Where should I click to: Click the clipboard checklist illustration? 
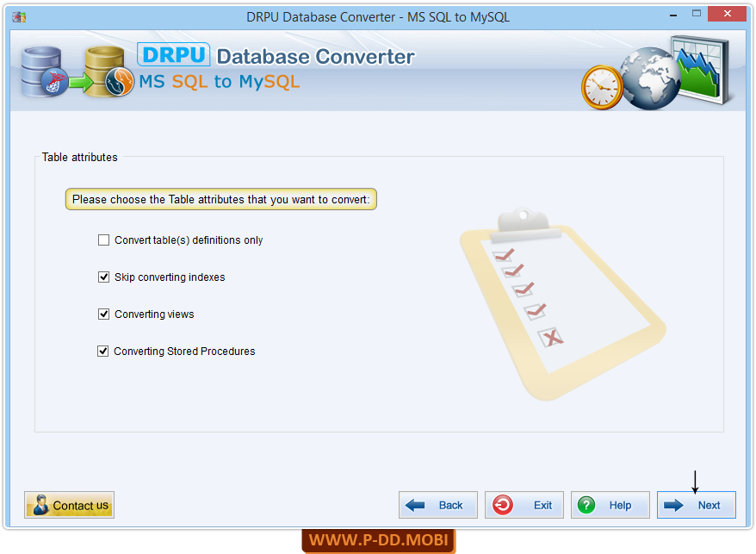[x=562, y=306]
